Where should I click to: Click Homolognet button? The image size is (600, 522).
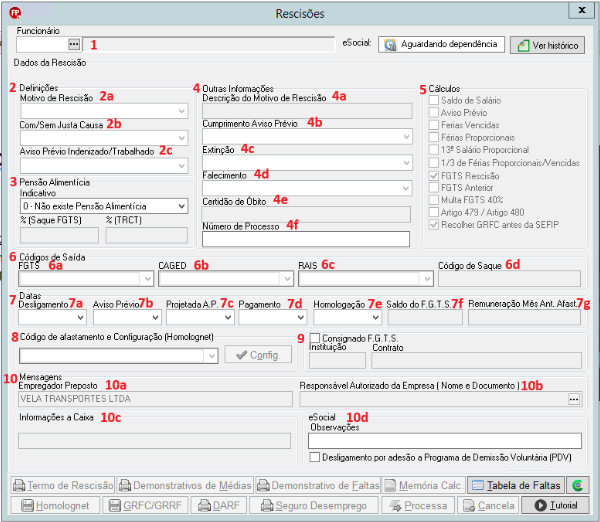click(x=55, y=505)
